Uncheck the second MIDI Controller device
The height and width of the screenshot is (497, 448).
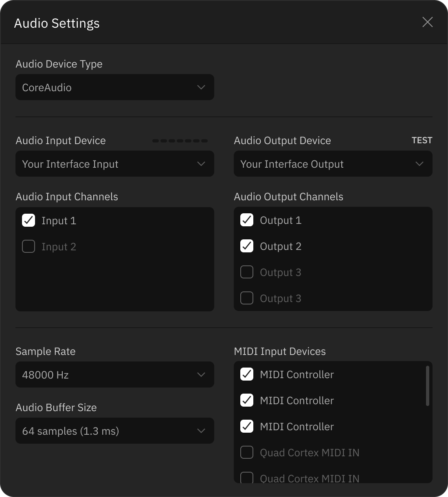point(246,400)
